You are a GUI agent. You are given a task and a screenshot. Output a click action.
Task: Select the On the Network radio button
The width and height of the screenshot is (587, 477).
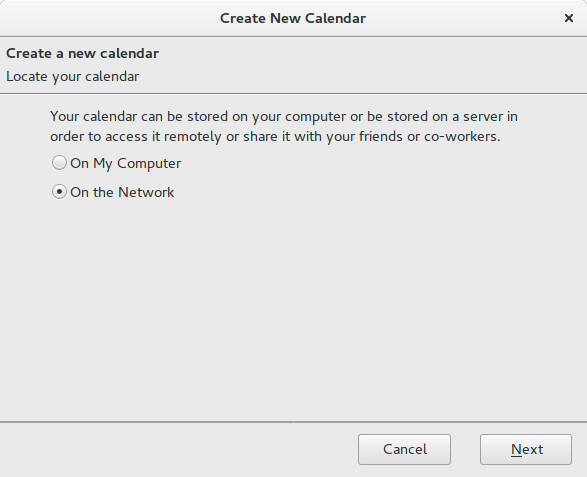pos(59,192)
